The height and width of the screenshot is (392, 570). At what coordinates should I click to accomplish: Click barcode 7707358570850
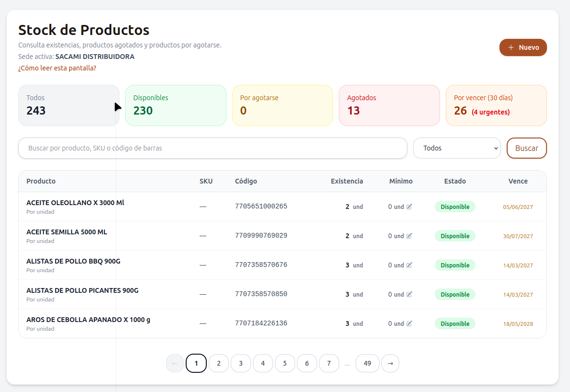tap(261, 294)
